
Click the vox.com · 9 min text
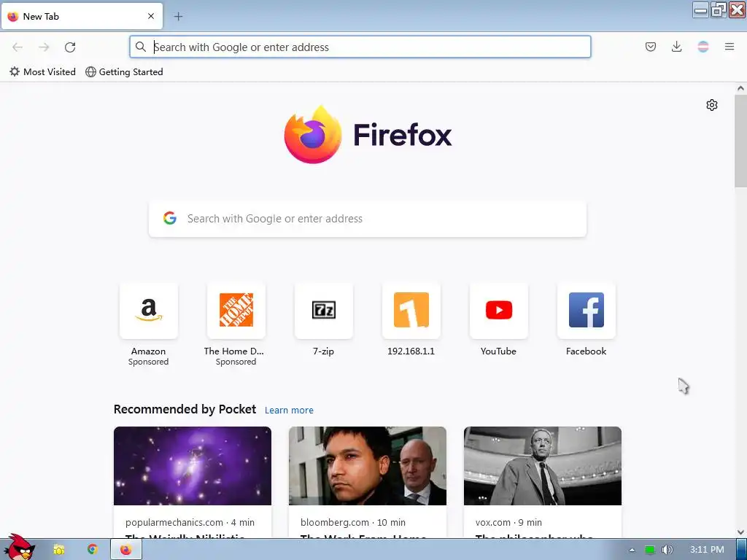(508, 522)
